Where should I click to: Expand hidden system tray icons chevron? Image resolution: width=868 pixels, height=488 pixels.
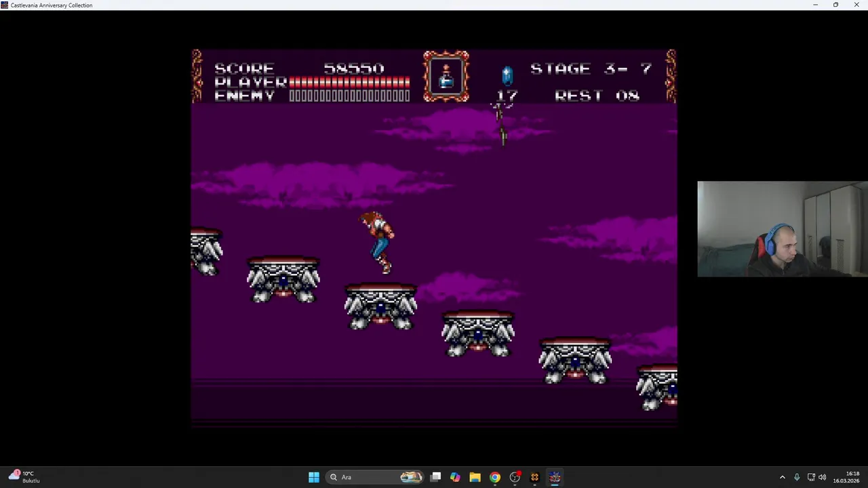click(782, 477)
